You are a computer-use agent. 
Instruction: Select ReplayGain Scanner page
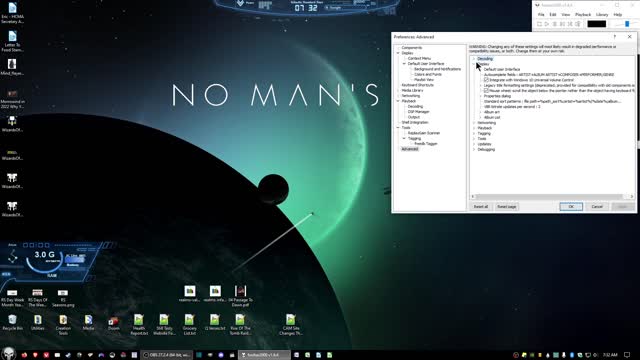[424, 133]
